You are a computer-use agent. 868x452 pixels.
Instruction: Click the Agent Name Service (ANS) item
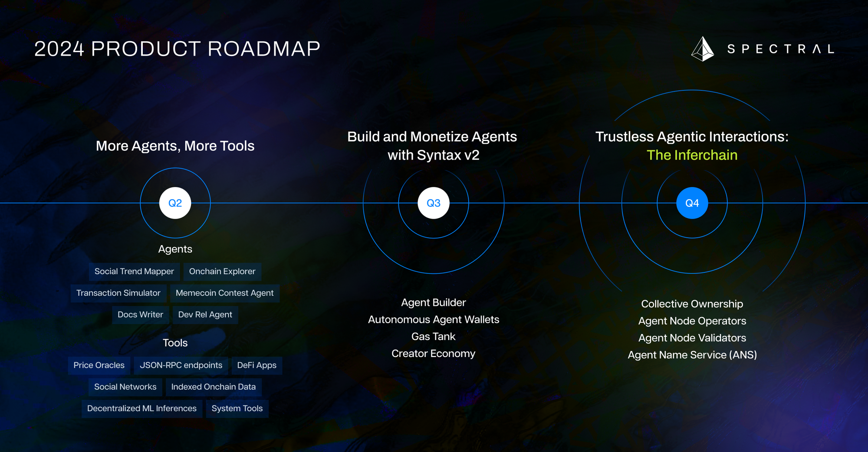click(692, 355)
